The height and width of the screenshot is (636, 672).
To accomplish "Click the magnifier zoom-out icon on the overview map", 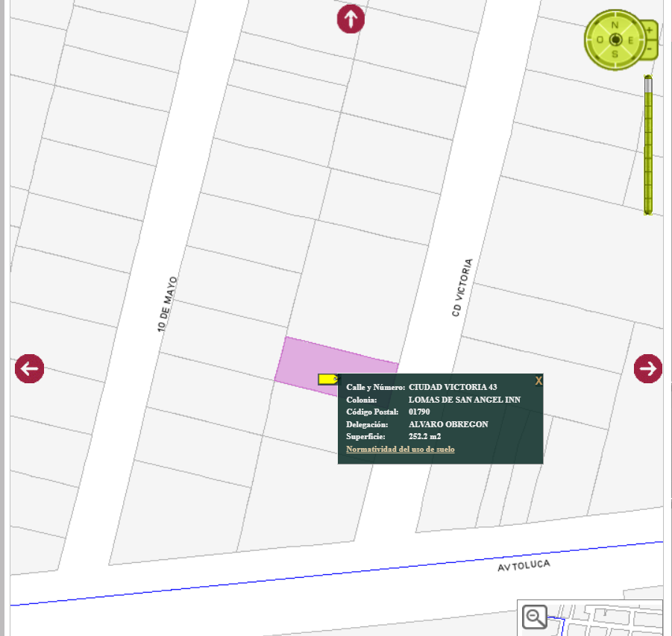I will (535, 617).
